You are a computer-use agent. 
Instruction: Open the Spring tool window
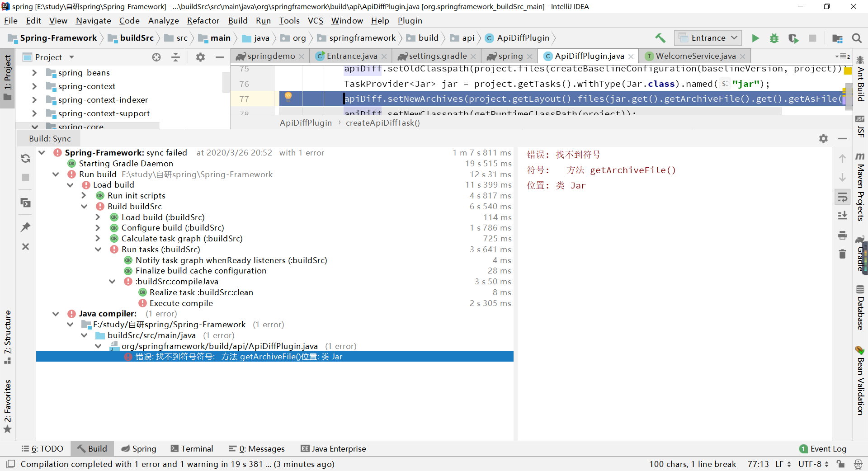click(139, 449)
